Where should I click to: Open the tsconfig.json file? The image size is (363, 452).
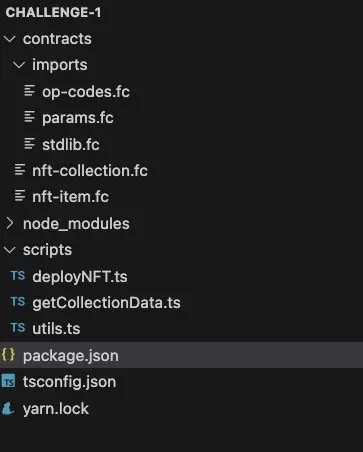(69, 382)
